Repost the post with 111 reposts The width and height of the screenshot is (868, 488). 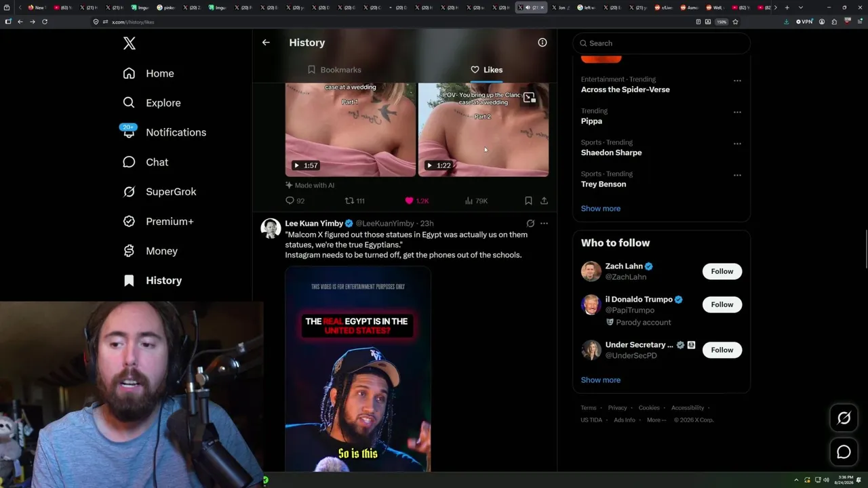355,201
